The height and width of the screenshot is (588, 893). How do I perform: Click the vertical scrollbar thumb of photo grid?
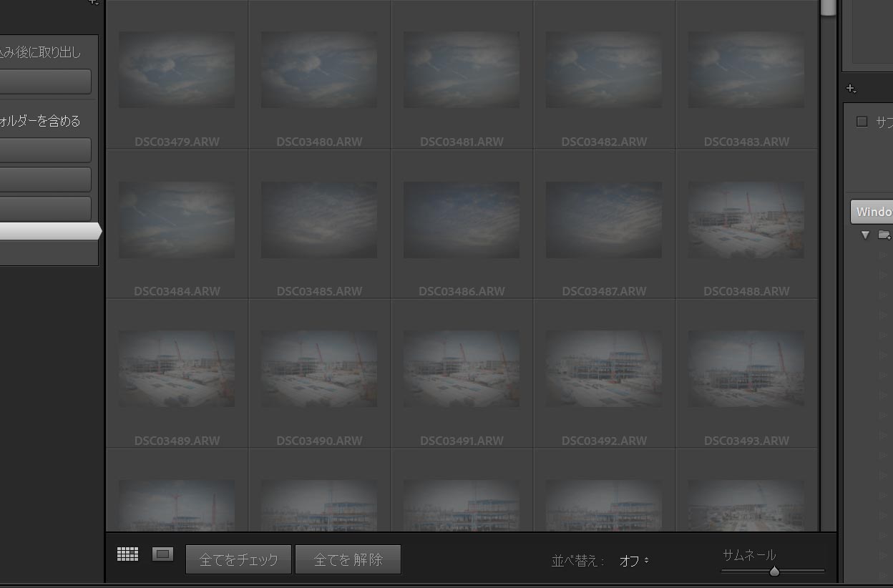pyautogui.click(x=828, y=7)
